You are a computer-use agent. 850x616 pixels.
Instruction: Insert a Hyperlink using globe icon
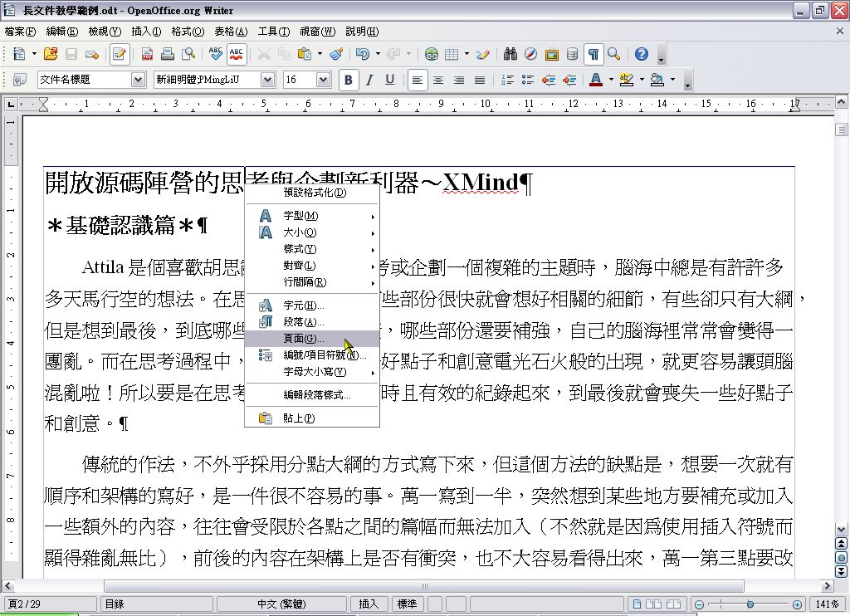click(432, 54)
